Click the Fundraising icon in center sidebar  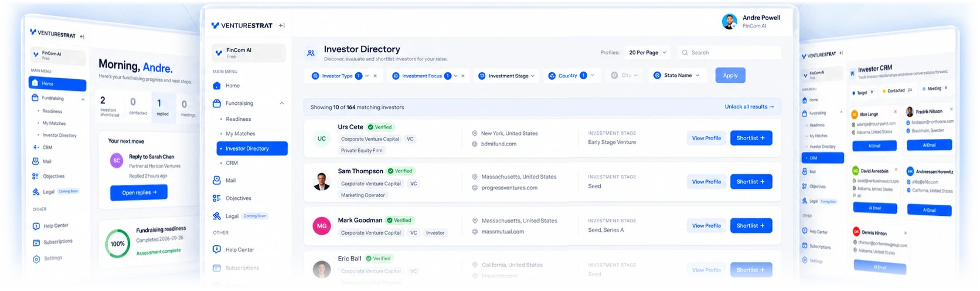click(217, 103)
